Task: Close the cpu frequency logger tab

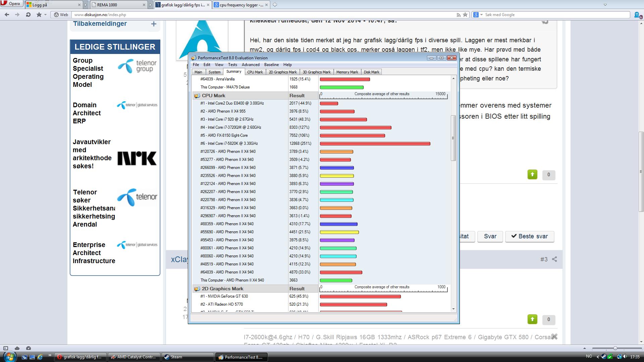Action: coord(267,5)
